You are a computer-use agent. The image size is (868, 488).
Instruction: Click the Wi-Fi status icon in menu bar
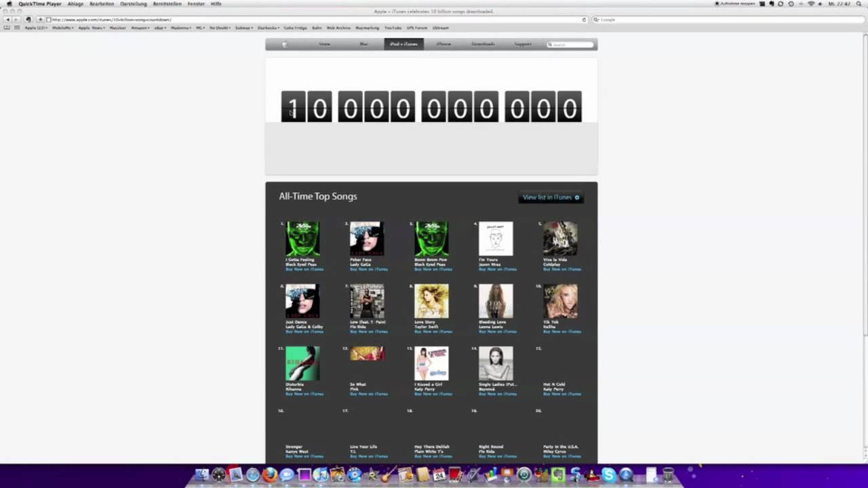811,3
